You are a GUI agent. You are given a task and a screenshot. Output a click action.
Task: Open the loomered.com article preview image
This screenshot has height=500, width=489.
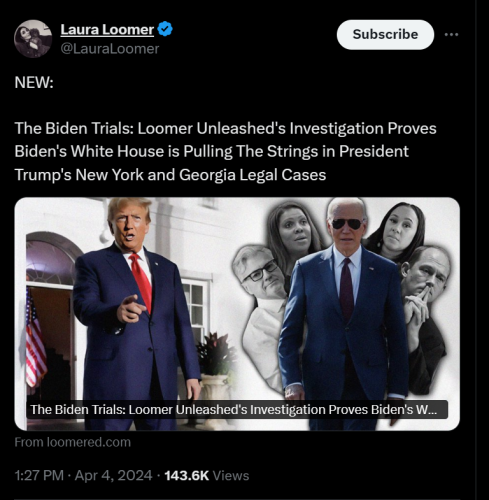pyautogui.click(x=237, y=314)
